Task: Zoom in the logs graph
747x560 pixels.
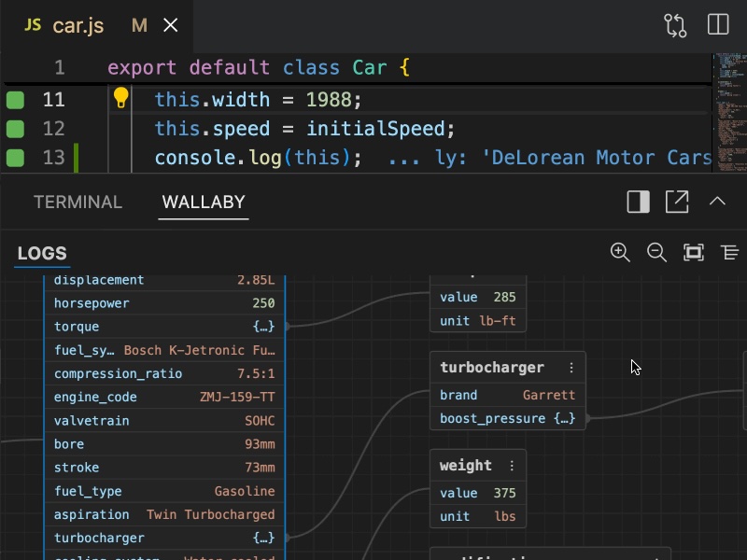Action: click(x=620, y=252)
